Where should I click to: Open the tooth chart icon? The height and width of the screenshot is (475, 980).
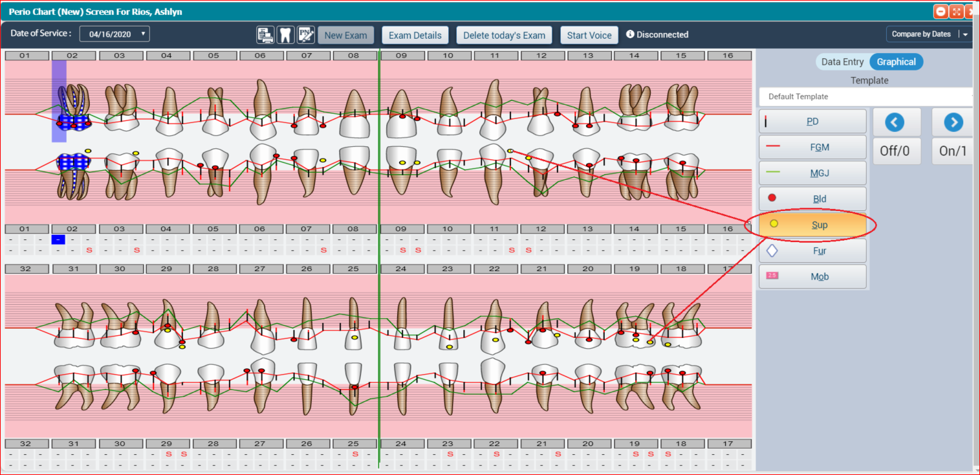285,35
